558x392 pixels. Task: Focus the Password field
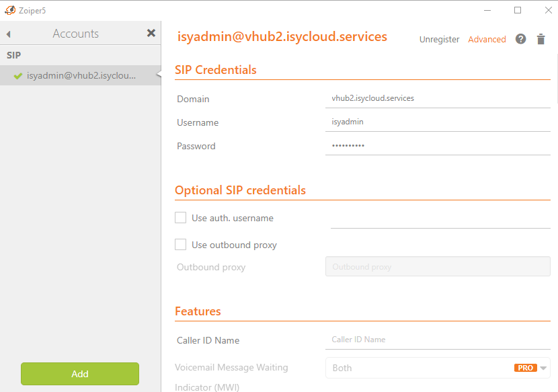pos(438,146)
